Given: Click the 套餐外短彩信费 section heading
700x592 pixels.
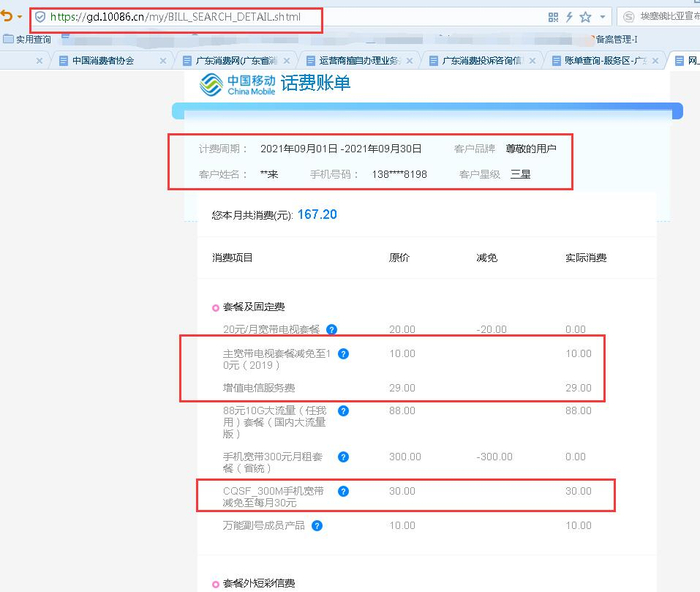Looking at the screenshot, I should tap(259, 583).
